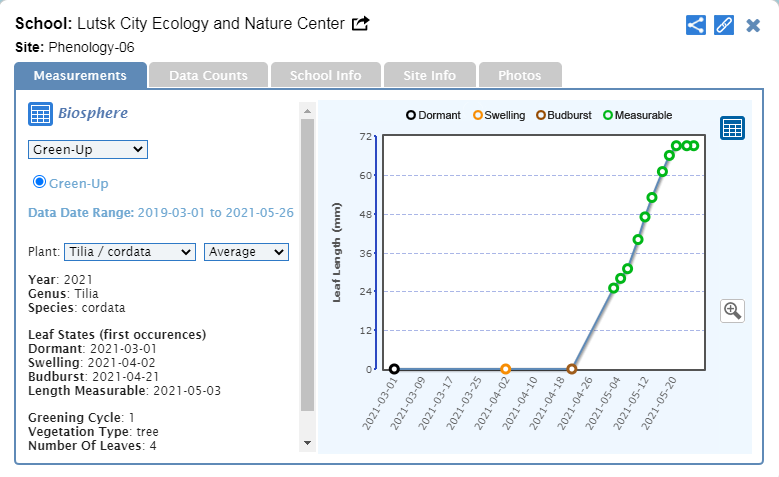Open school page via external link icon

tap(361, 23)
